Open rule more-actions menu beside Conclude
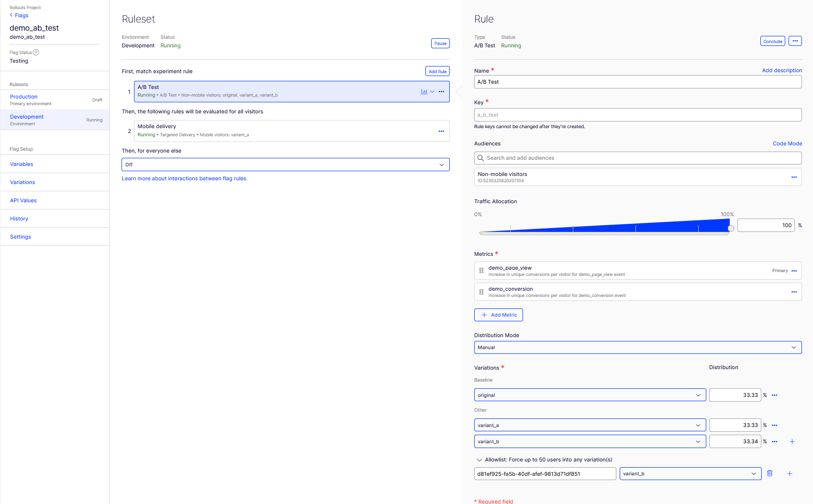 point(795,41)
